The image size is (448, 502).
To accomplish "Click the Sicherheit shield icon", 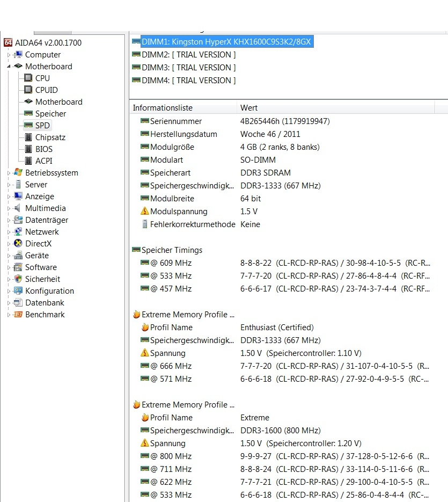I will click(x=18, y=279).
